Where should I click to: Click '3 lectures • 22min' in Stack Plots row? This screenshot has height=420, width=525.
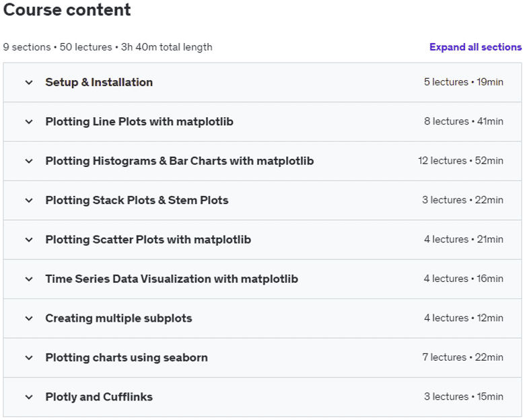[462, 200]
